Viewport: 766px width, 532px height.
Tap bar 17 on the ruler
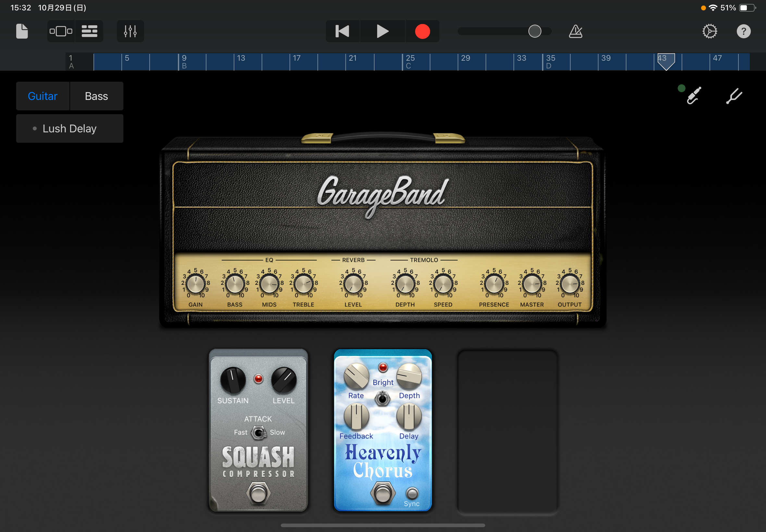[297, 58]
